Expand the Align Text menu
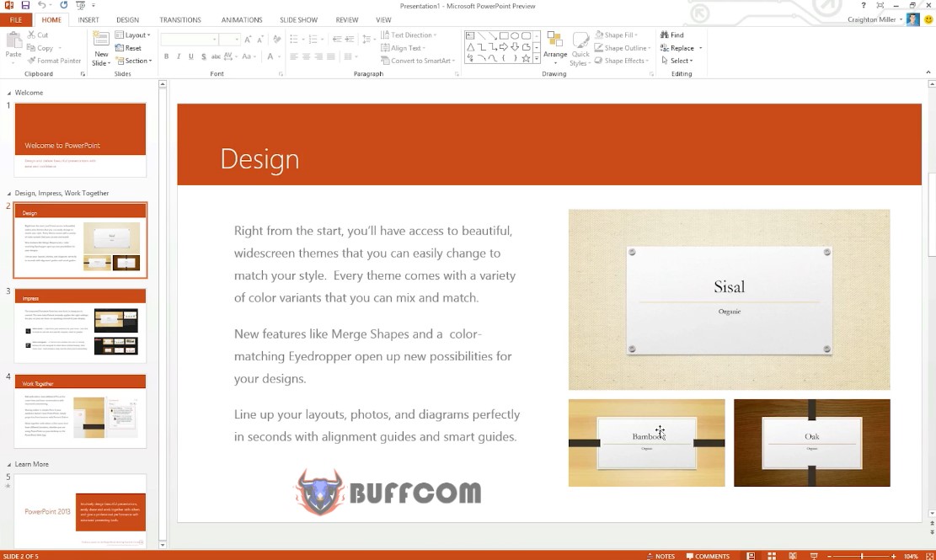The width and height of the screenshot is (936, 560). tap(404, 48)
